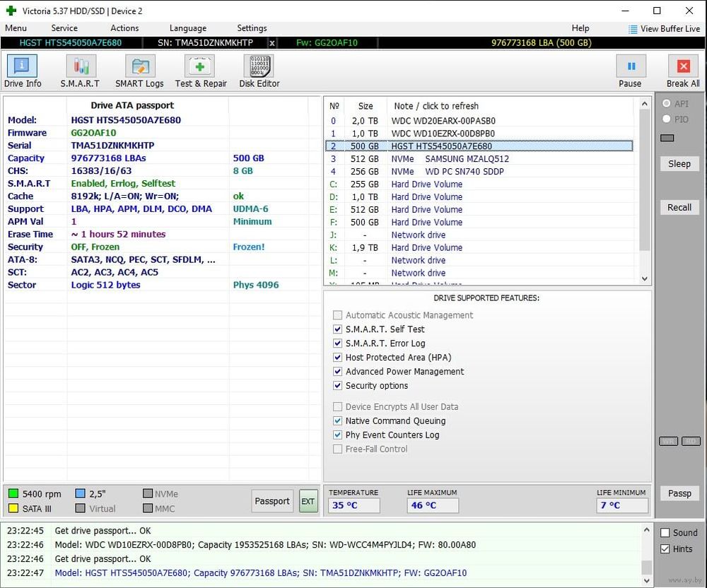Toggle the Sound checkbox

tap(665, 533)
